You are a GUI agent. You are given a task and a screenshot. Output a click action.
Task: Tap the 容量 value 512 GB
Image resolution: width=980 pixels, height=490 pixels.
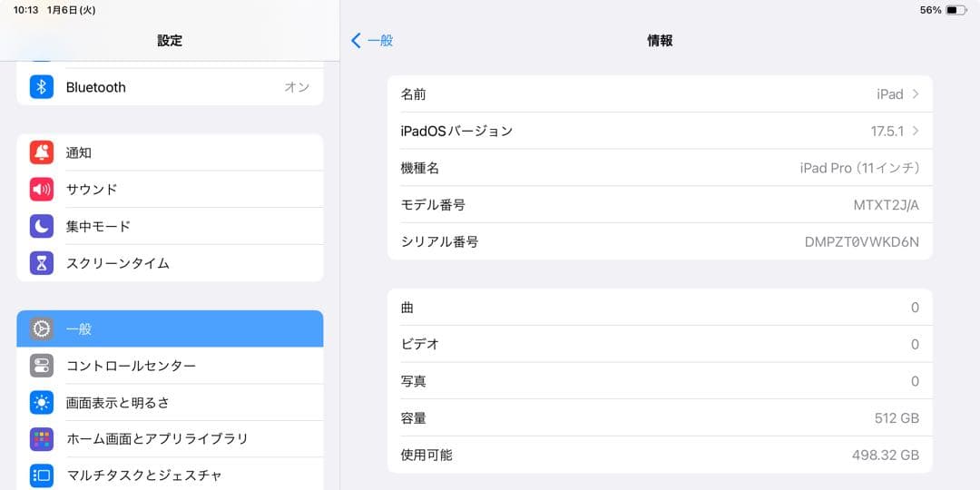pos(897,418)
